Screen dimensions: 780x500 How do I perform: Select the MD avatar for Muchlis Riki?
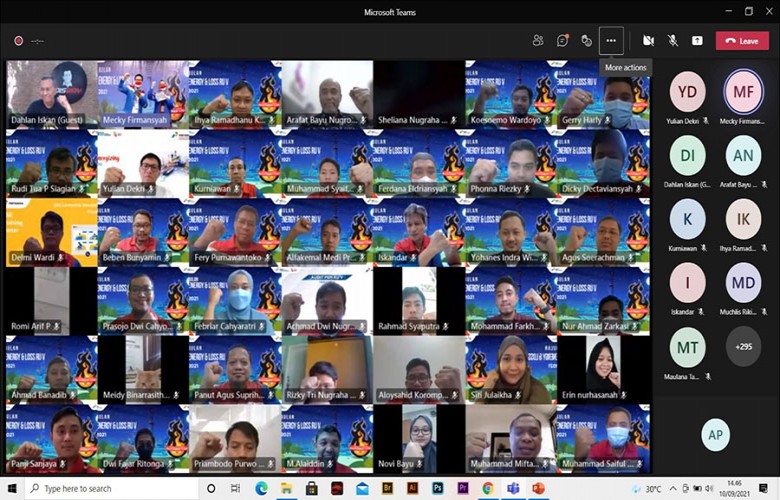(x=743, y=283)
